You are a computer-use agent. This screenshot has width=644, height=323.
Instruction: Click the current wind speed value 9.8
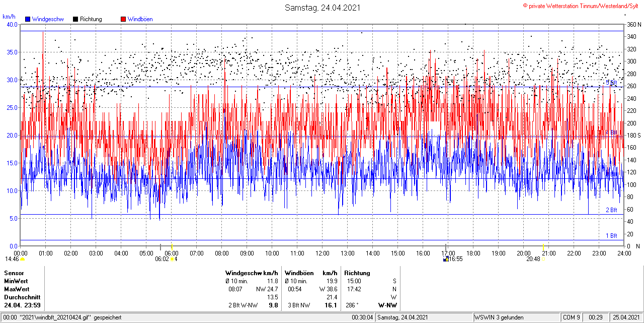coord(274,305)
